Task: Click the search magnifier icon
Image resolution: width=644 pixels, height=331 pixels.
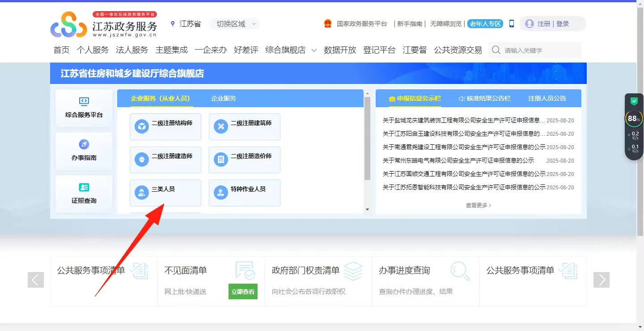Action: click(496, 50)
